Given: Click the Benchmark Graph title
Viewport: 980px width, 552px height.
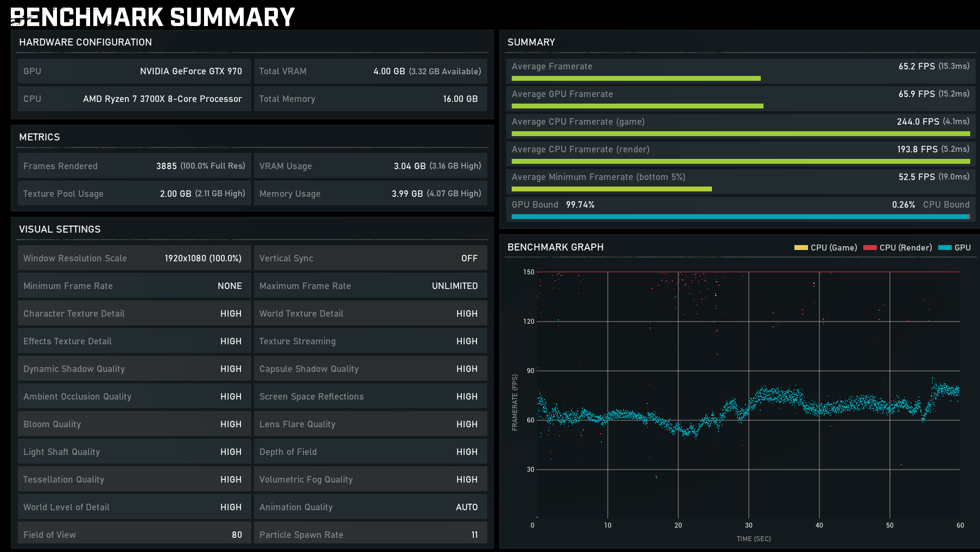Looking at the screenshot, I should (x=555, y=247).
